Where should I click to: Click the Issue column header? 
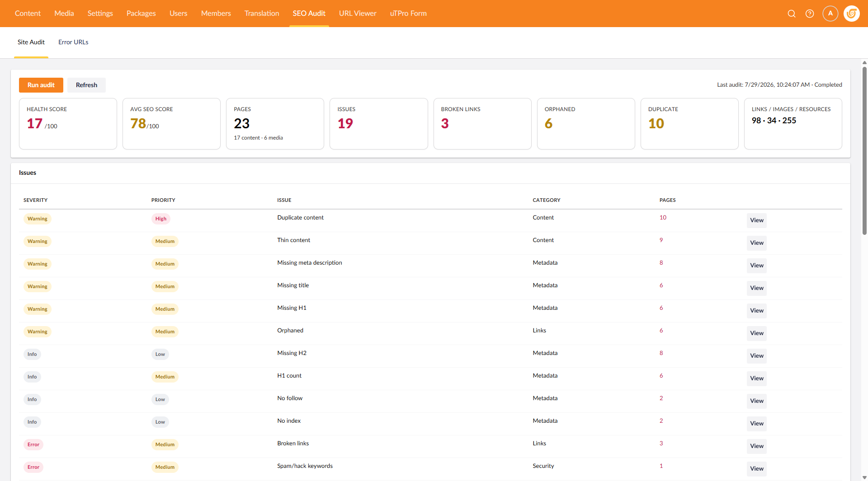[x=284, y=200]
